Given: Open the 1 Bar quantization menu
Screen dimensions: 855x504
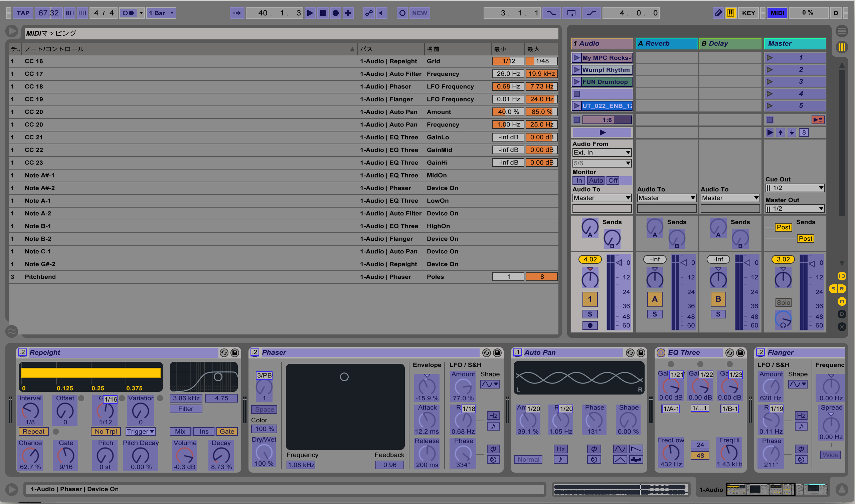Looking at the screenshot, I should pyautogui.click(x=162, y=13).
